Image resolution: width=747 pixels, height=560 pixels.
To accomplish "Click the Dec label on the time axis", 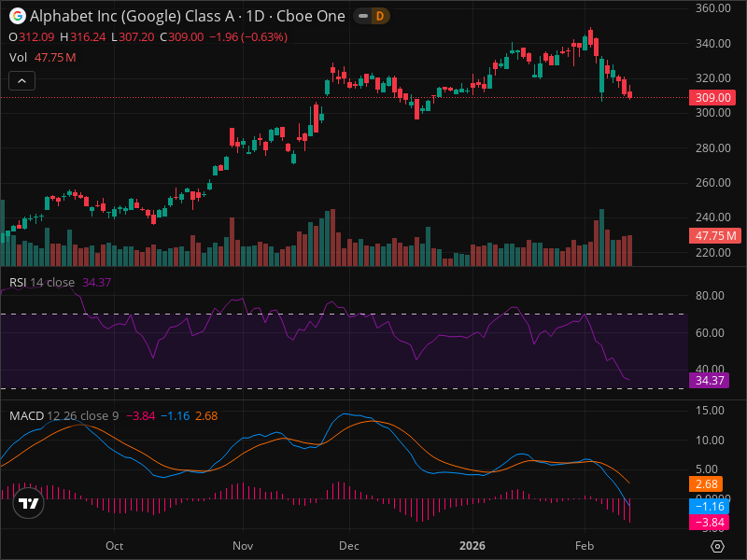I will point(348,546).
